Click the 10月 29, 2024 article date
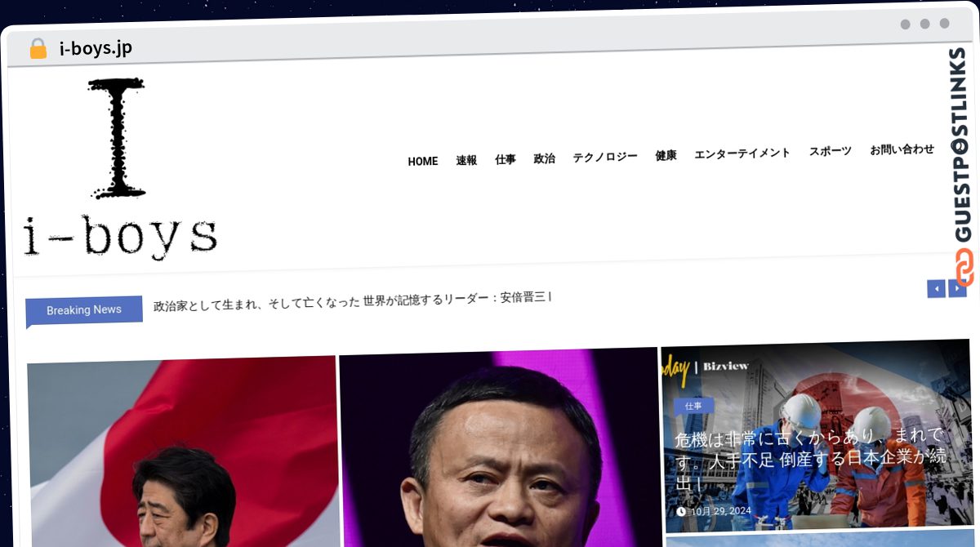Image resolution: width=980 pixels, height=547 pixels. (720, 511)
